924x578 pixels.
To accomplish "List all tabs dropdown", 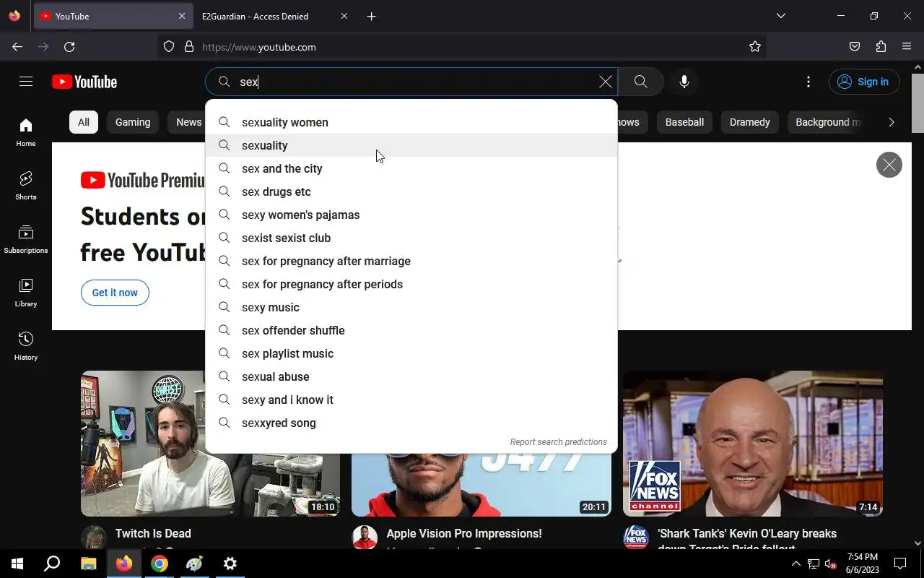I will coord(780,16).
